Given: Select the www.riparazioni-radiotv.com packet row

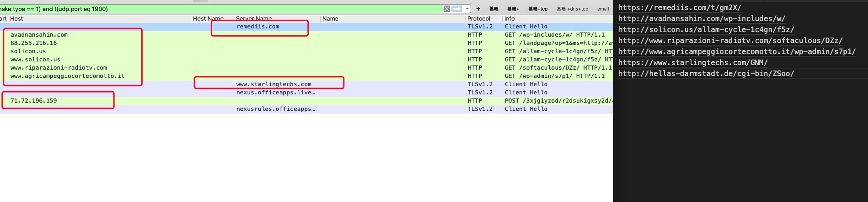Looking at the screenshot, I should [306, 68].
